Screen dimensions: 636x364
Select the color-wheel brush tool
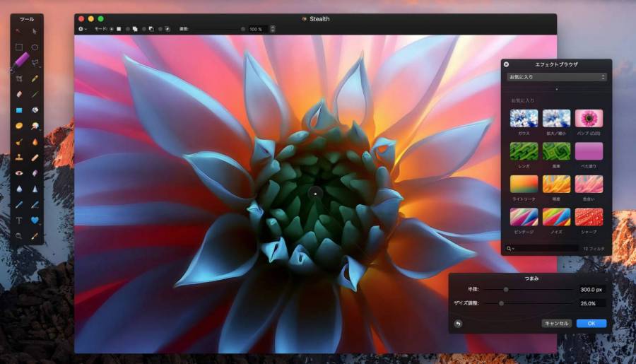coord(35,126)
